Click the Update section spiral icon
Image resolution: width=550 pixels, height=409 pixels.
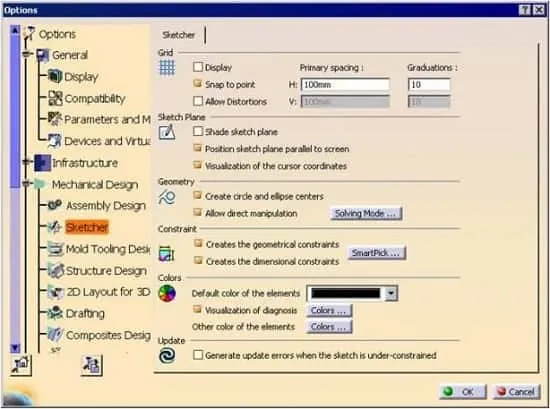pos(167,356)
